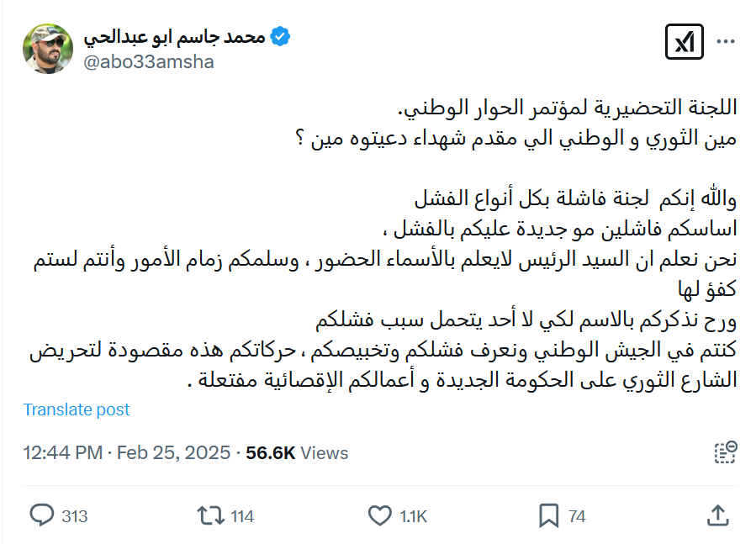Click the reader view icon beside views

click(726, 452)
